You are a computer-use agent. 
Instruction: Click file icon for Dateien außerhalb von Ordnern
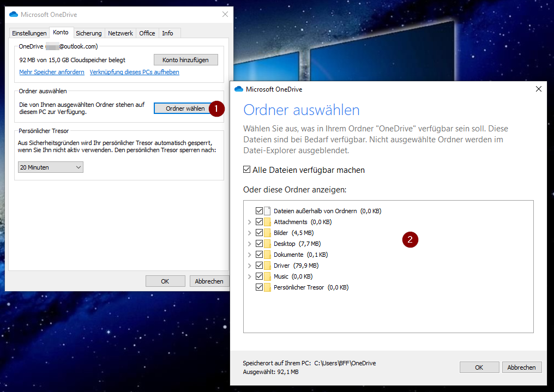click(268, 211)
